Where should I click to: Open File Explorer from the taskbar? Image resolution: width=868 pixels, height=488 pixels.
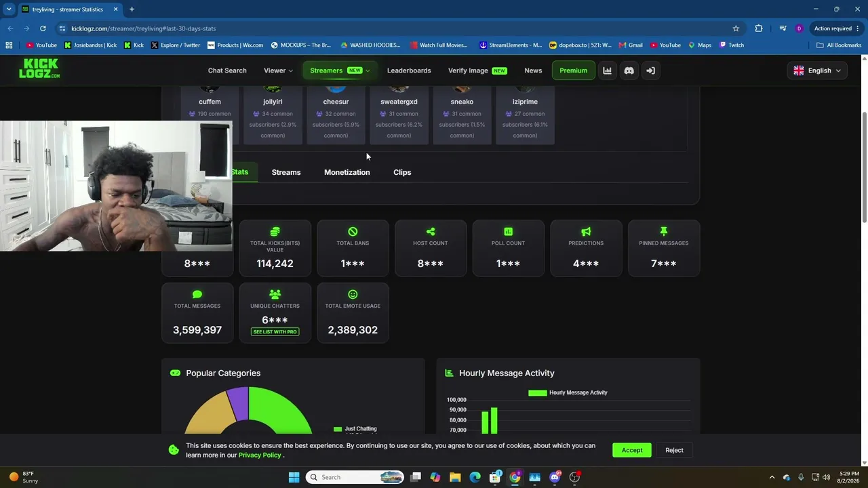455,477
